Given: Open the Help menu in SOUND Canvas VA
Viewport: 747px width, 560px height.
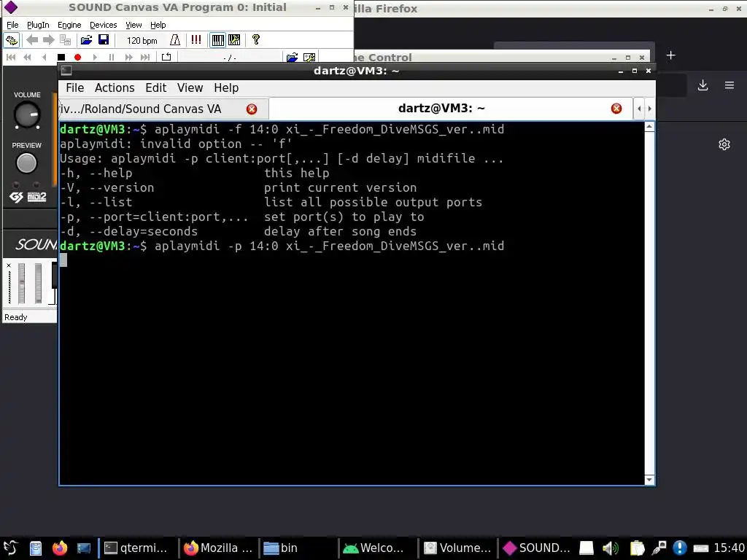Looking at the screenshot, I should tap(158, 25).
